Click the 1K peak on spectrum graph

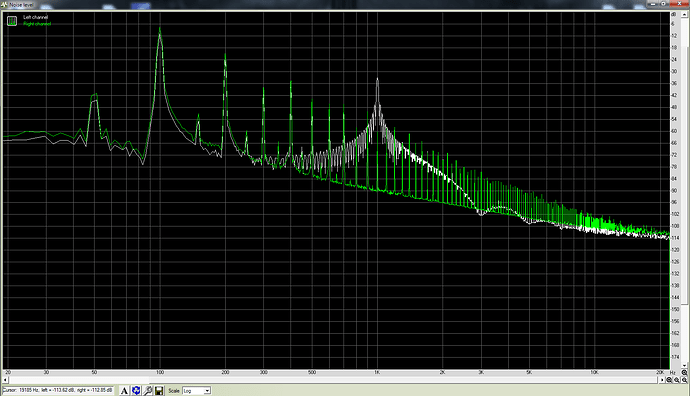click(377, 80)
